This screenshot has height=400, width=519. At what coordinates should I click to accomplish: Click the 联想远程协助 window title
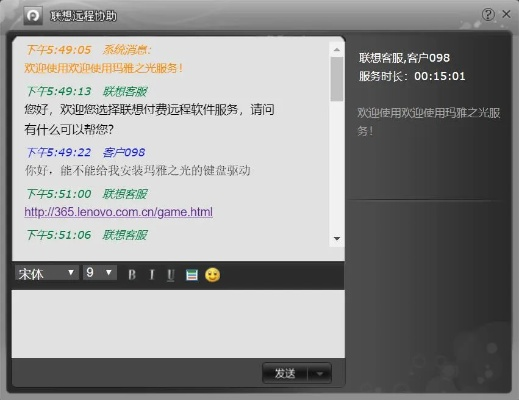83,16
